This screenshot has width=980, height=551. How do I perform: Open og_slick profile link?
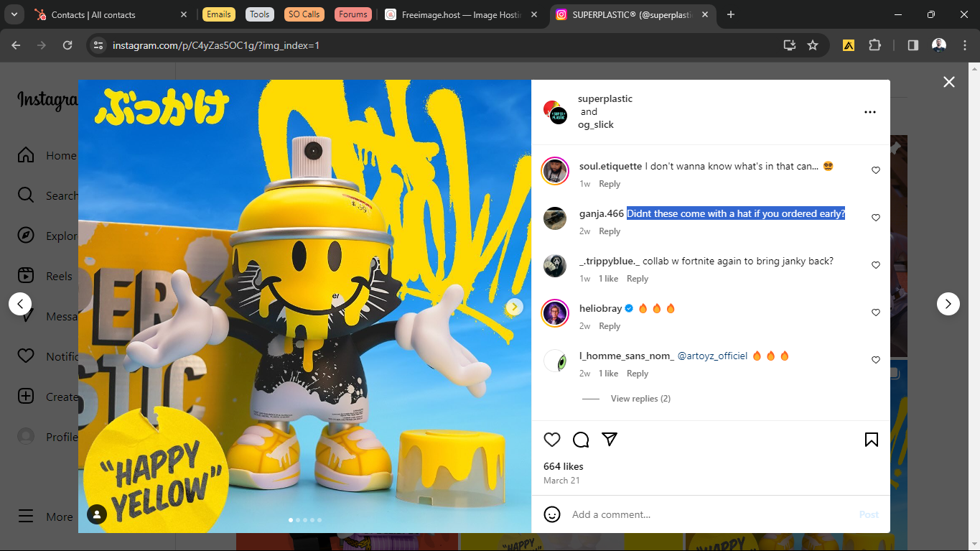596,125
